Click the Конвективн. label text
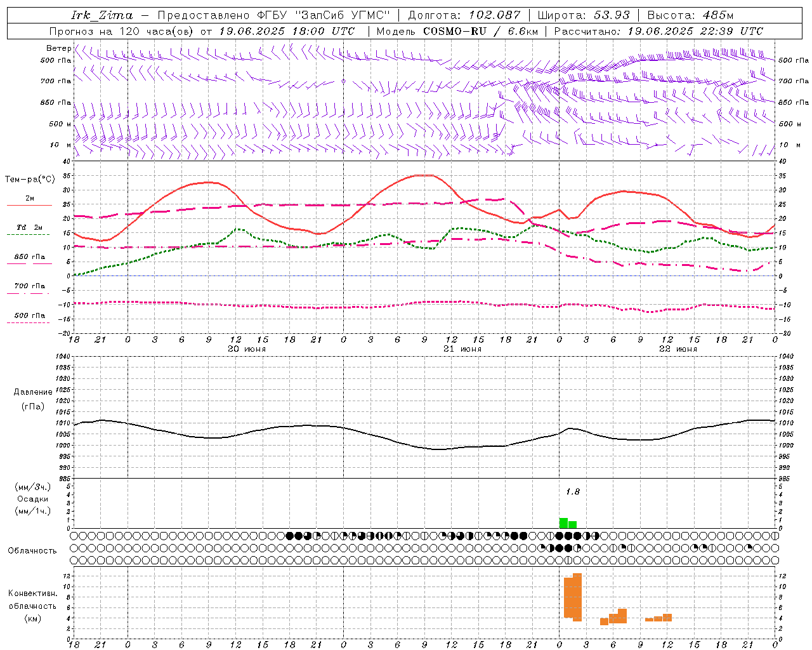This screenshot has height=650, width=812. (x=33, y=593)
